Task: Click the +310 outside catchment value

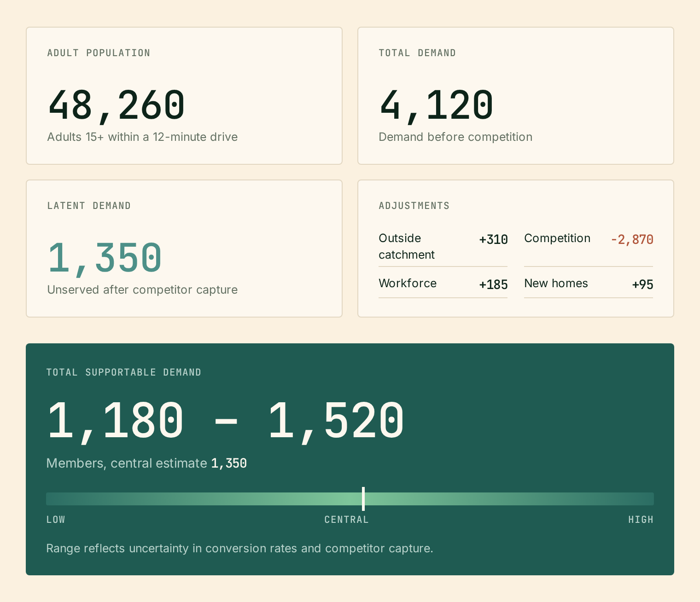Action: (493, 239)
